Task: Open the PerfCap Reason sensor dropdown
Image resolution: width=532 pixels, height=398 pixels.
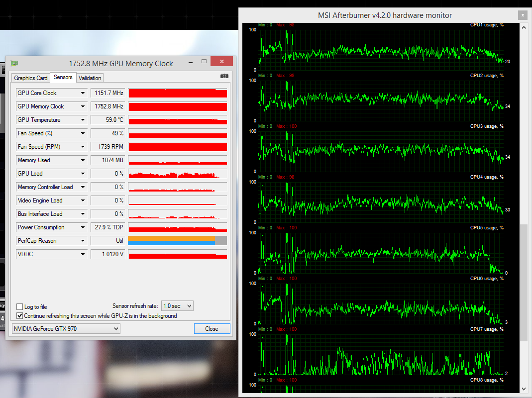Action: [83, 241]
